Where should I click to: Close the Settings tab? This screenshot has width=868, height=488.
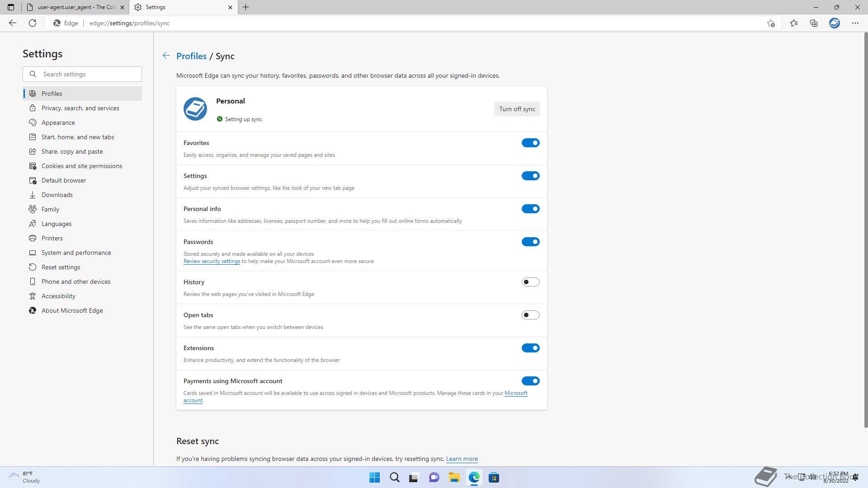230,7
